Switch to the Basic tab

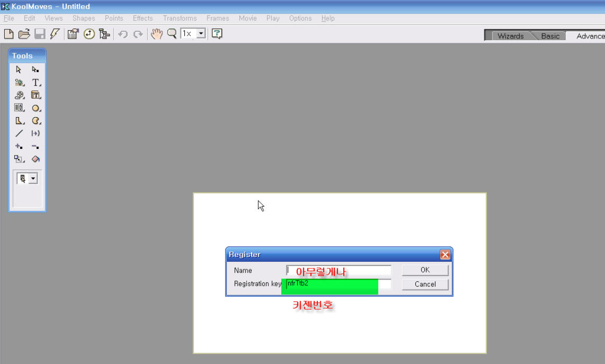(550, 36)
